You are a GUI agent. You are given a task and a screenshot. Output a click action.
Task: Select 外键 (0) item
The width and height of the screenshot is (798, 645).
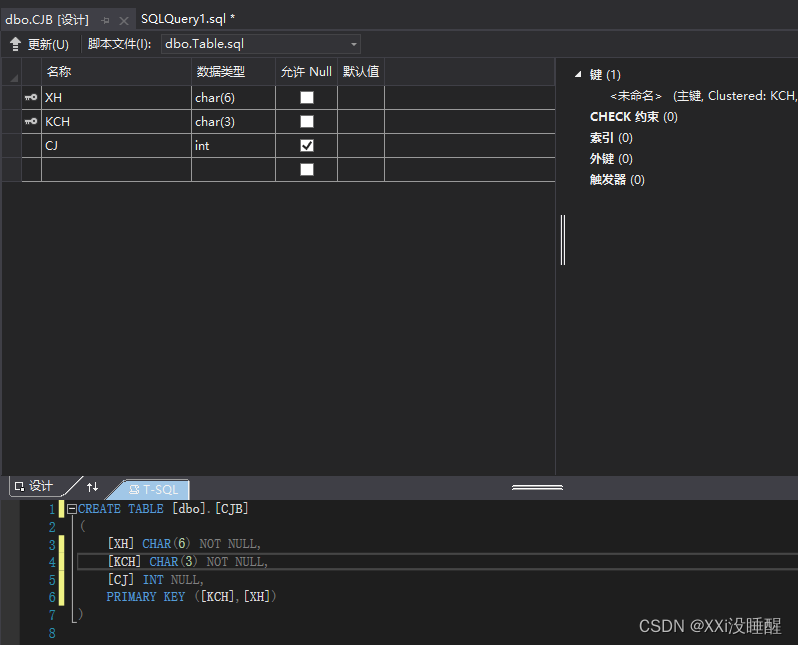(x=611, y=158)
